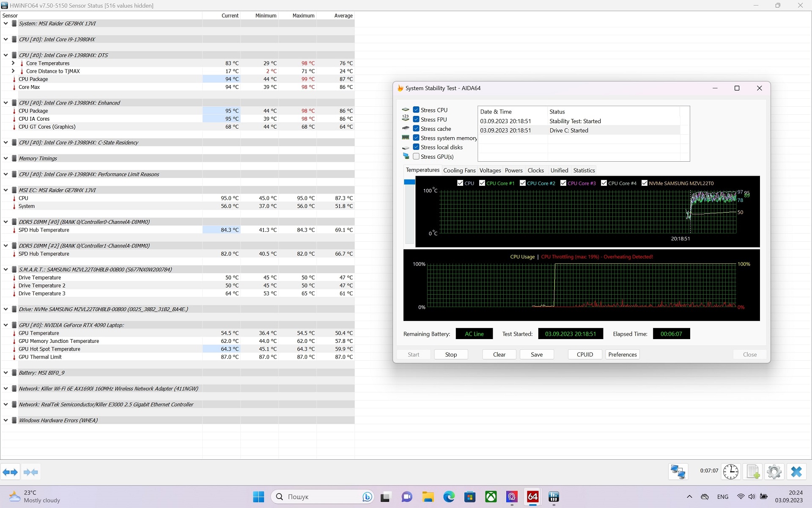Open the Xbox app on the taskbar

click(x=491, y=497)
